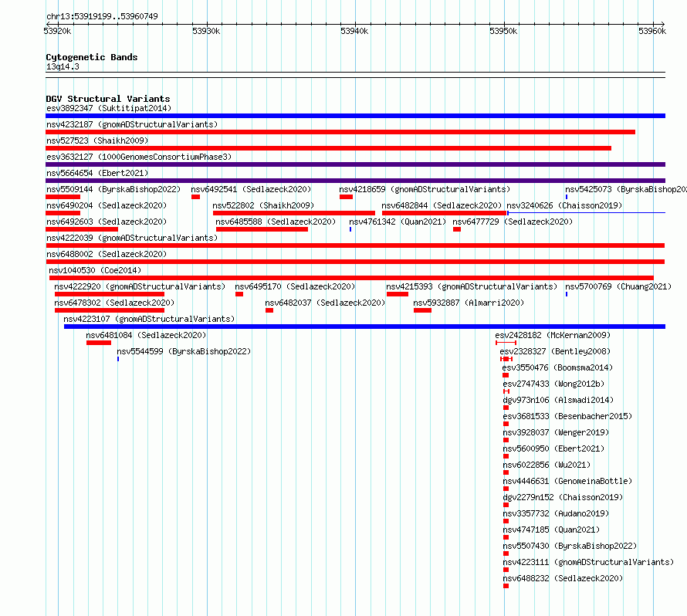Click the 53940k ruler position label
Screen dimensions: 687x616
click(x=354, y=31)
